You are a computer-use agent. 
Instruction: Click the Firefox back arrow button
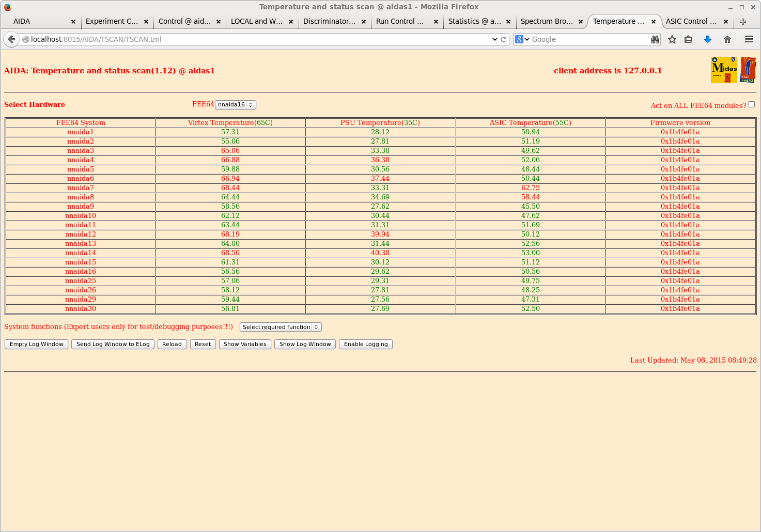click(x=11, y=39)
